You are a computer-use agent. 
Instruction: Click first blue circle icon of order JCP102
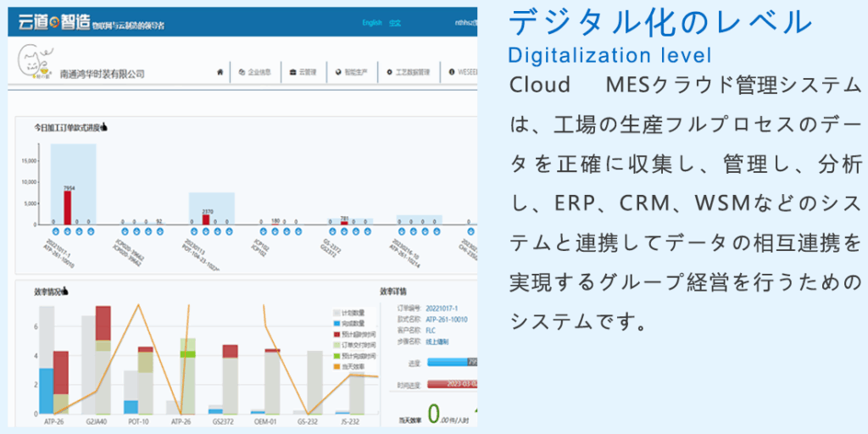264,231
